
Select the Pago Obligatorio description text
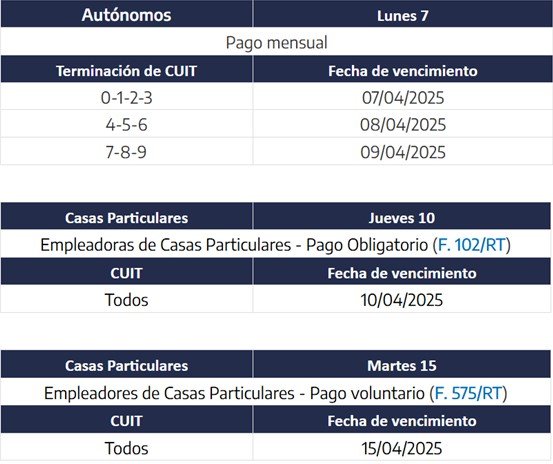(x=275, y=245)
